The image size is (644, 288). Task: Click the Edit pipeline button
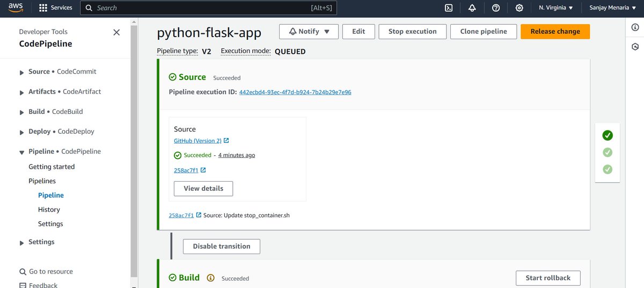358,32
